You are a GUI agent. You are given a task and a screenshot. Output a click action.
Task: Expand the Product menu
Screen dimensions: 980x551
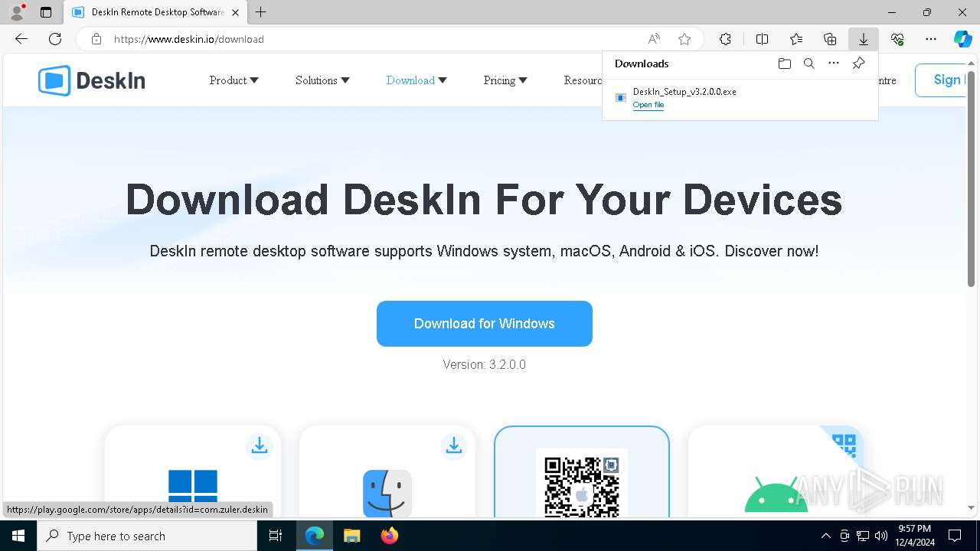[x=234, y=80]
